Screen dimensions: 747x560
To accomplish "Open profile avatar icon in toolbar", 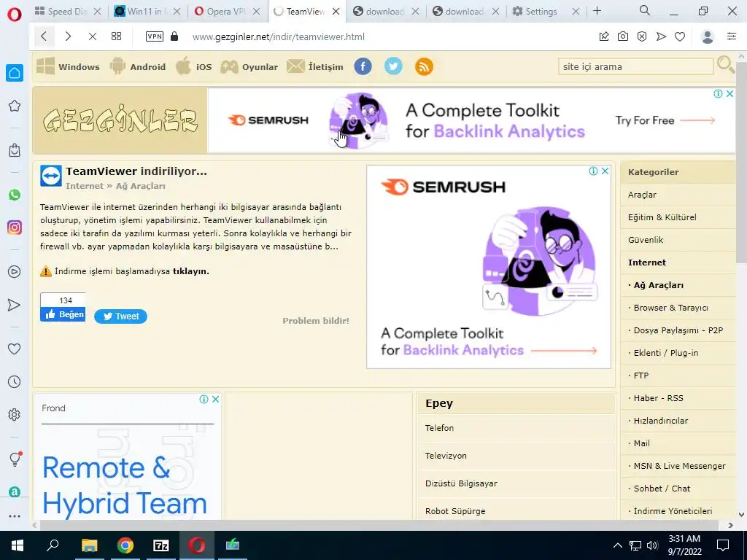I will [x=708, y=36].
